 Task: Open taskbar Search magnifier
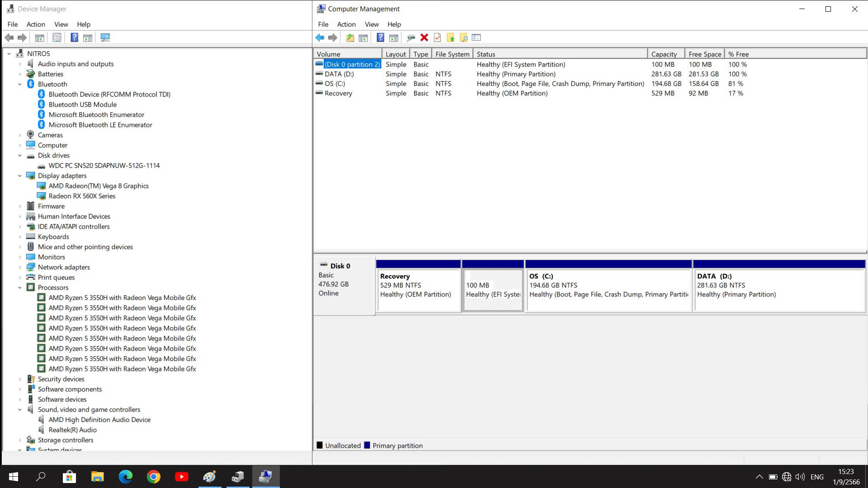point(41,476)
